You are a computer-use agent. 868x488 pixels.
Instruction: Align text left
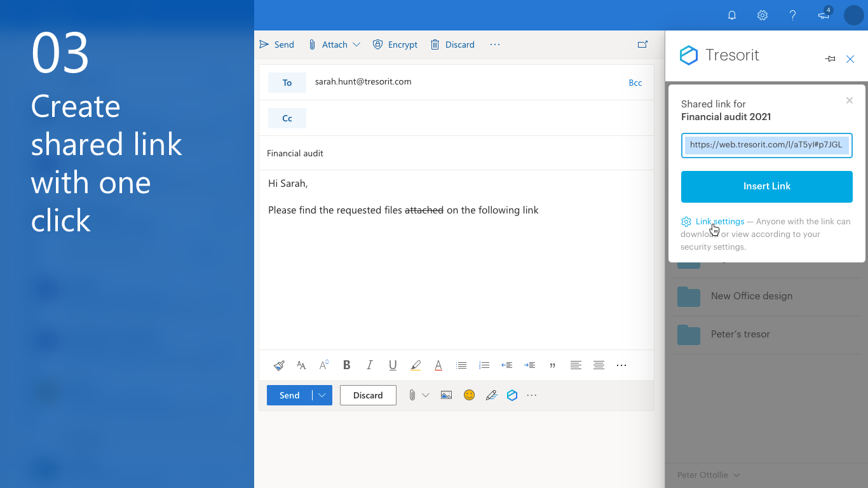tap(576, 365)
